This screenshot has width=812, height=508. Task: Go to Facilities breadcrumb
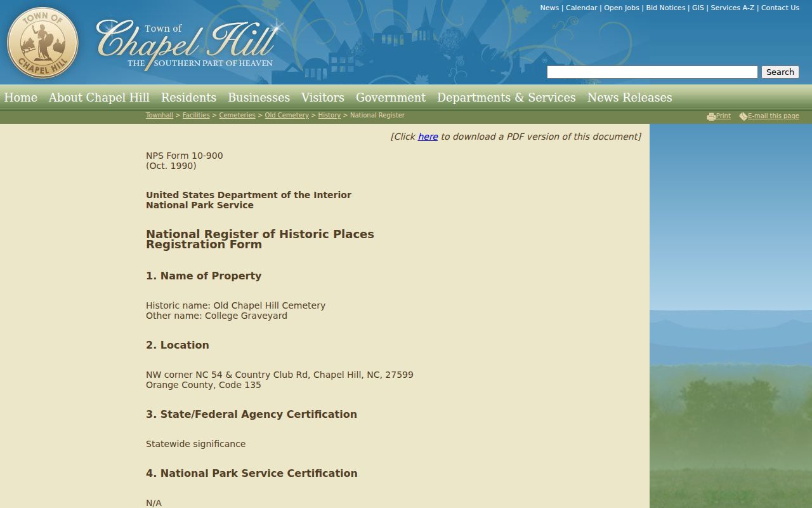196,116
